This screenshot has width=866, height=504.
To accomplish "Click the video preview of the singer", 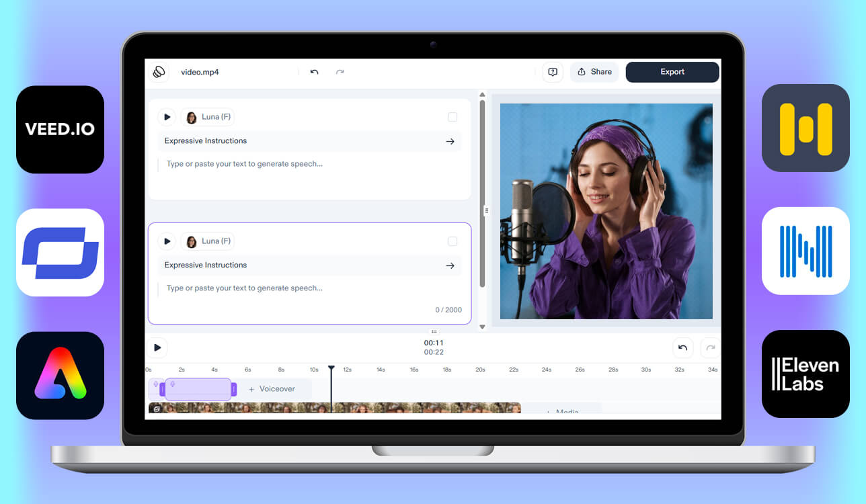I will (x=606, y=211).
